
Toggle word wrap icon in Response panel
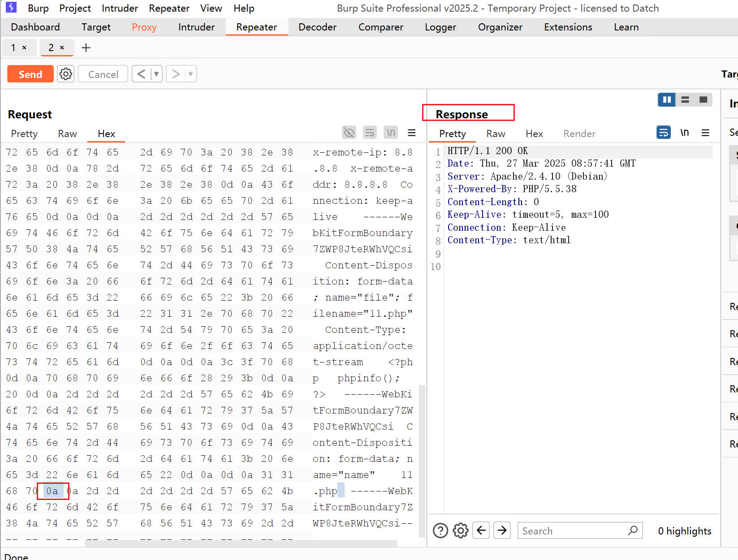pyautogui.click(x=664, y=133)
